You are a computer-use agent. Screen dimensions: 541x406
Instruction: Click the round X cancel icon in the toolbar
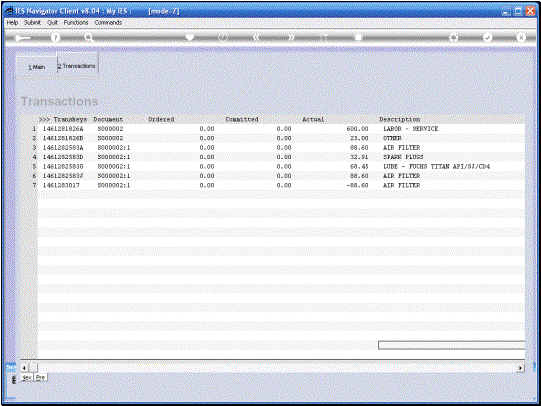coord(521,37)
